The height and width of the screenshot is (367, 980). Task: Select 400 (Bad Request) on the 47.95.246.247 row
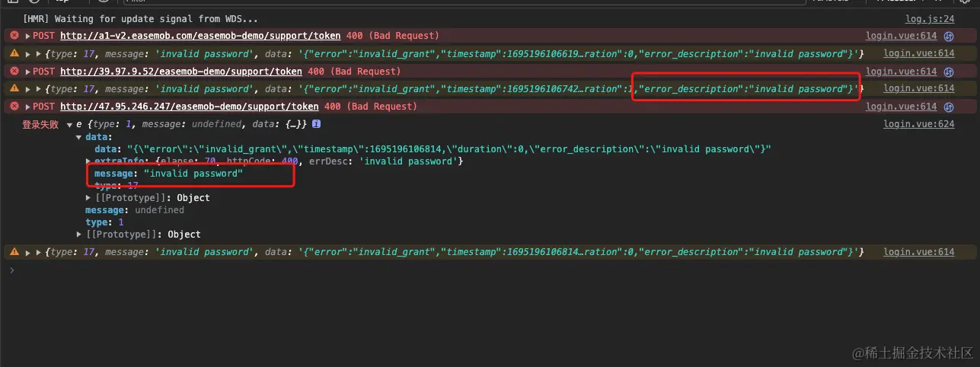(370, 107)
